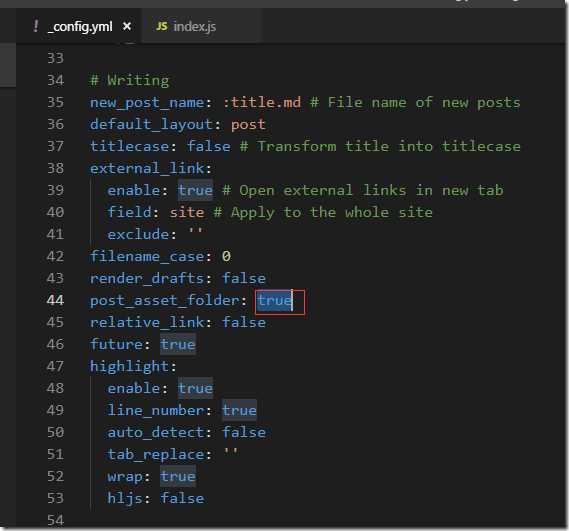Click the 'false' value of render_drafts
This screenshot has height=531, width=569.
(244, 278)
